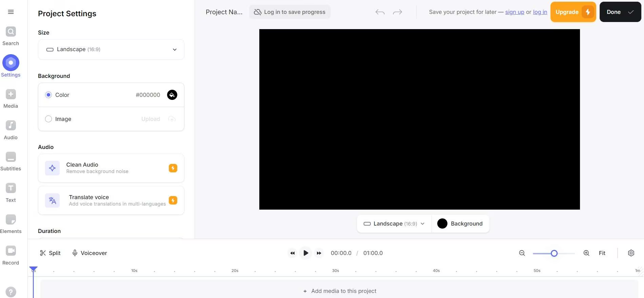Open Landscape dropdown below the canvas
The image size is (644, 298).
(394, 223)
